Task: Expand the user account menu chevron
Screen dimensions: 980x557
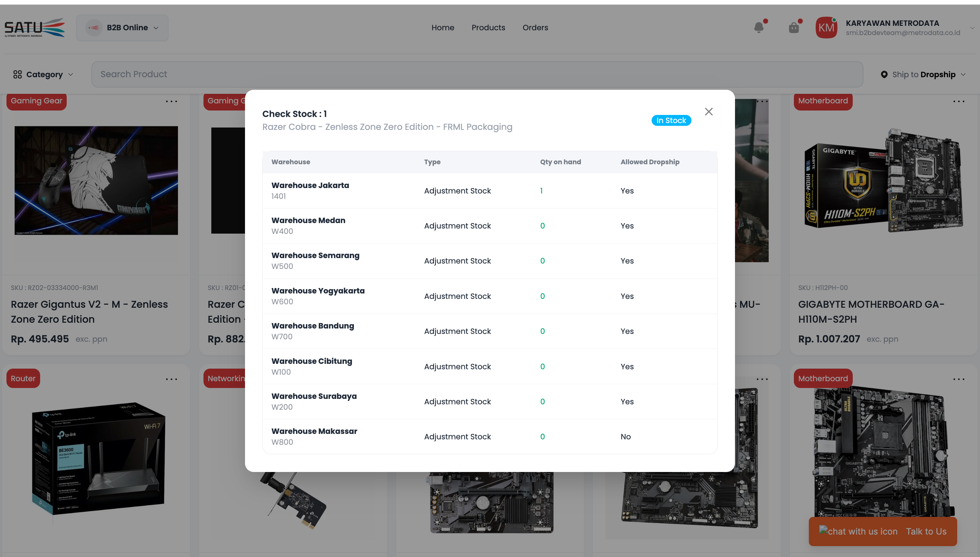Action: [972, 28]
